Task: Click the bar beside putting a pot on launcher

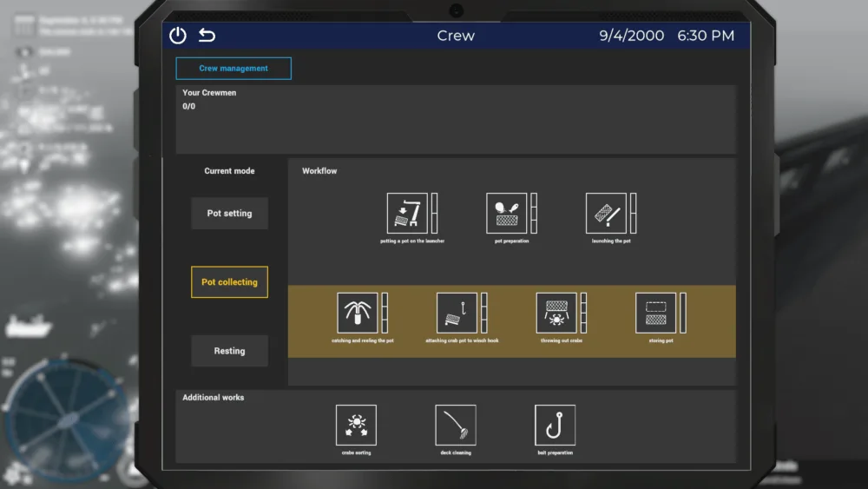Action: [435, 213]
